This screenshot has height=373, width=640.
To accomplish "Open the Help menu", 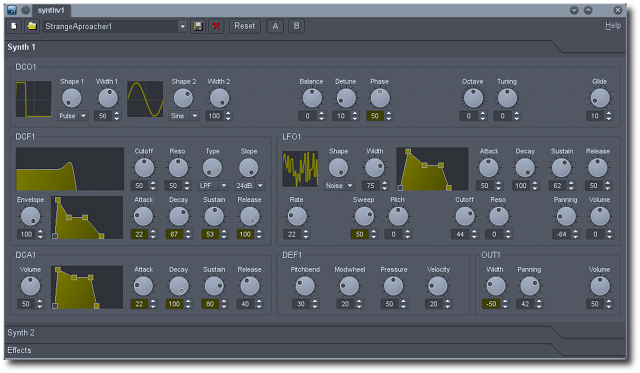I will [x=613, y=26].
